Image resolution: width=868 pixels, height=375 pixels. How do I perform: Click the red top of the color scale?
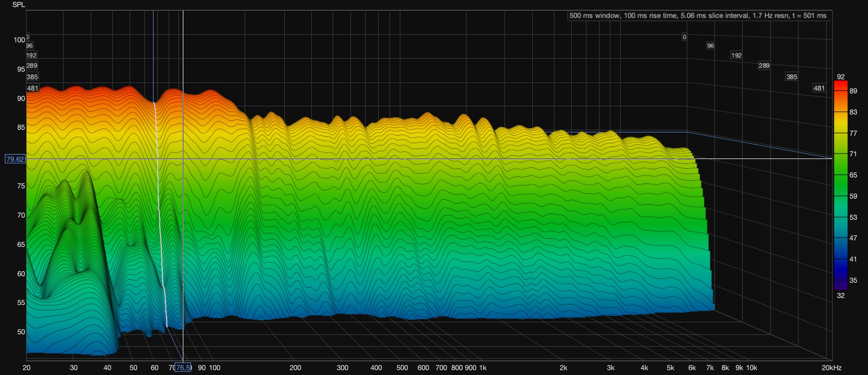click(x=840, y=85)
